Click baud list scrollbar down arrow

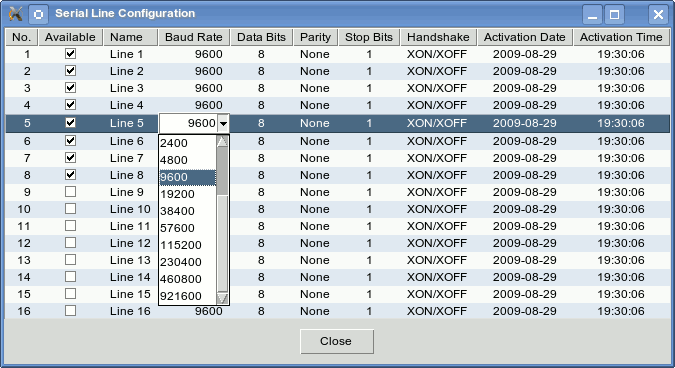(x=222, y=298)
